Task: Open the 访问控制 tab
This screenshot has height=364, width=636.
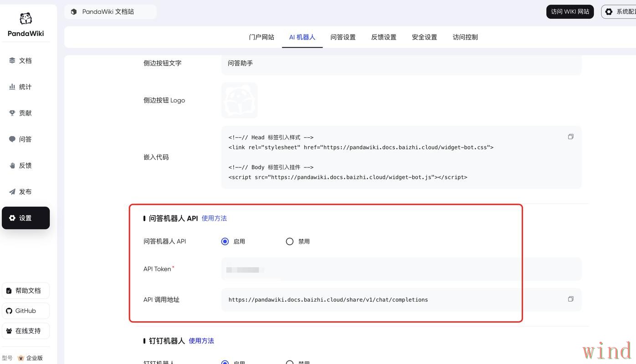Action: click(465, 36)
